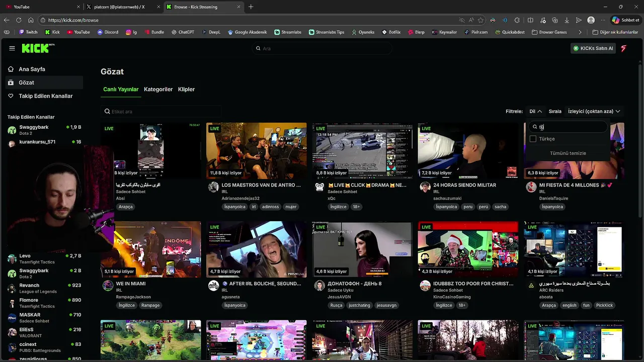Open ДОНАТОФОН - ДЕНЬ 8 stream thumbnail
Image resolution: width=644 pixels, height=362 pixels.
pyautogui.click(x=362, y=249)
